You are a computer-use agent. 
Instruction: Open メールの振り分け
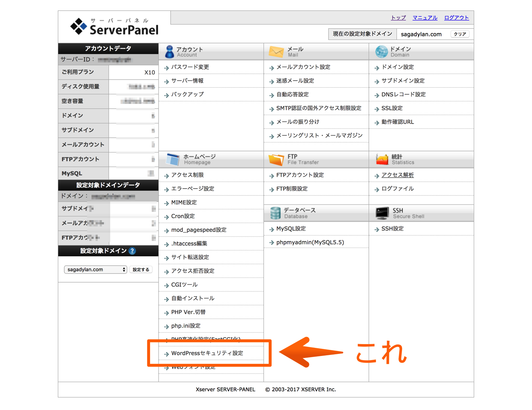pyautogui.click(x=298, y=122)
